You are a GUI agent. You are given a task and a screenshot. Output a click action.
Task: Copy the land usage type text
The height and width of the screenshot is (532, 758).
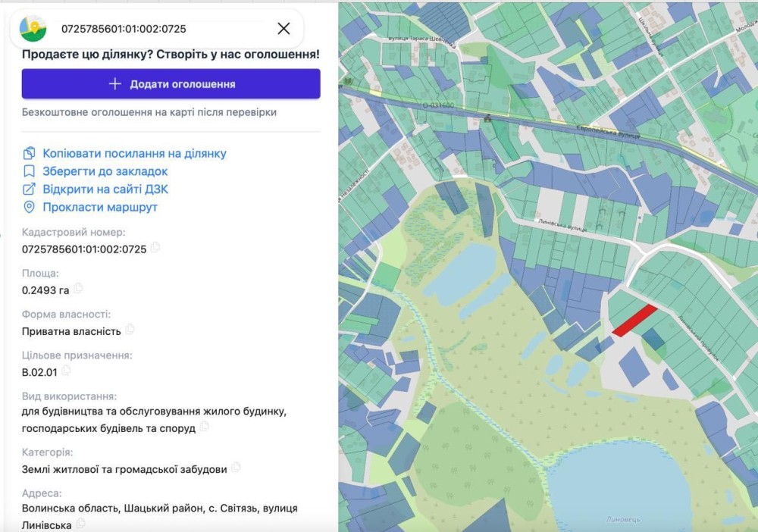point(205,427)
